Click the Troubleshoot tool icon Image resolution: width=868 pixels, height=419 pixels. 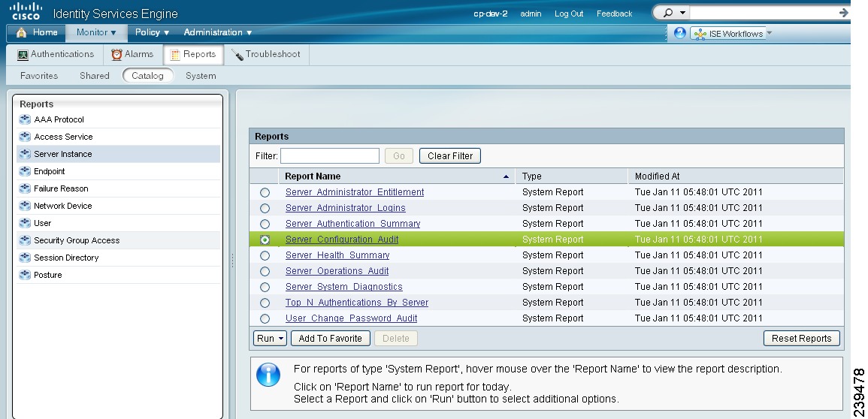237,55
